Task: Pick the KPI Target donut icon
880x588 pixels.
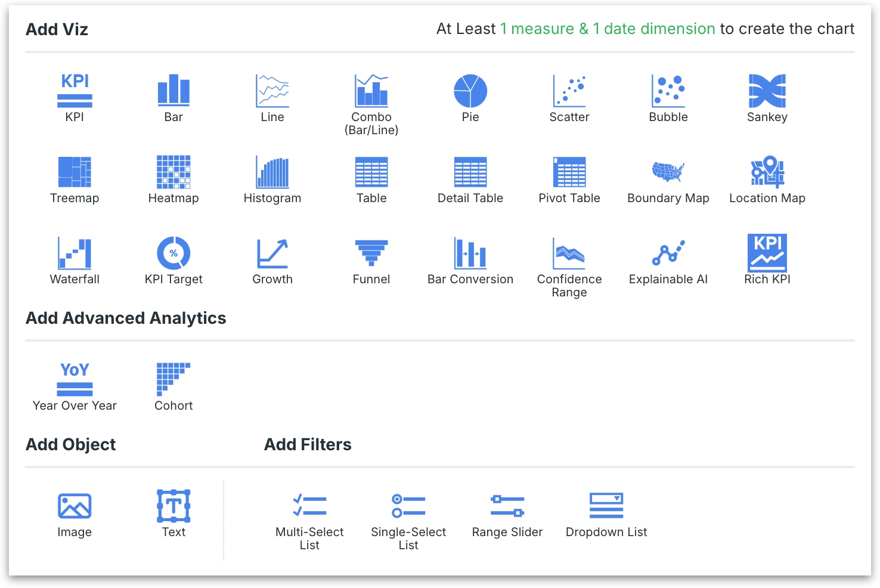Action: point(173,253)
